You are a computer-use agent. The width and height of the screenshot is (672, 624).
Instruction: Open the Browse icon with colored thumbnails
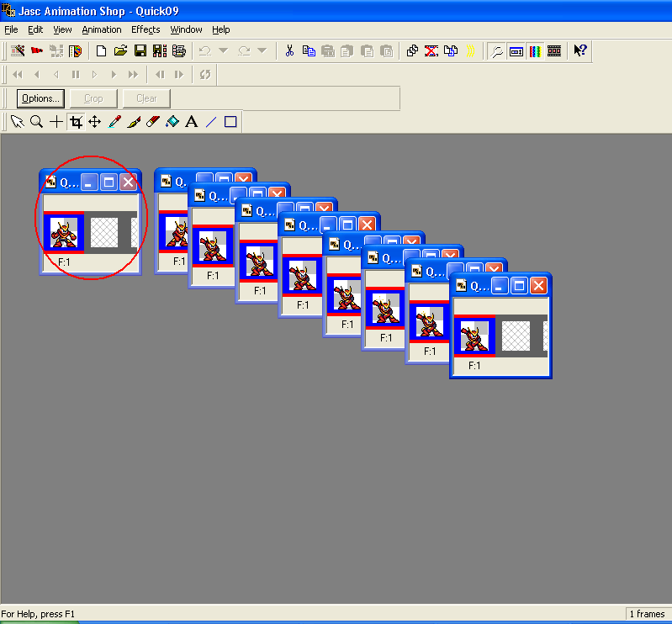76,51
